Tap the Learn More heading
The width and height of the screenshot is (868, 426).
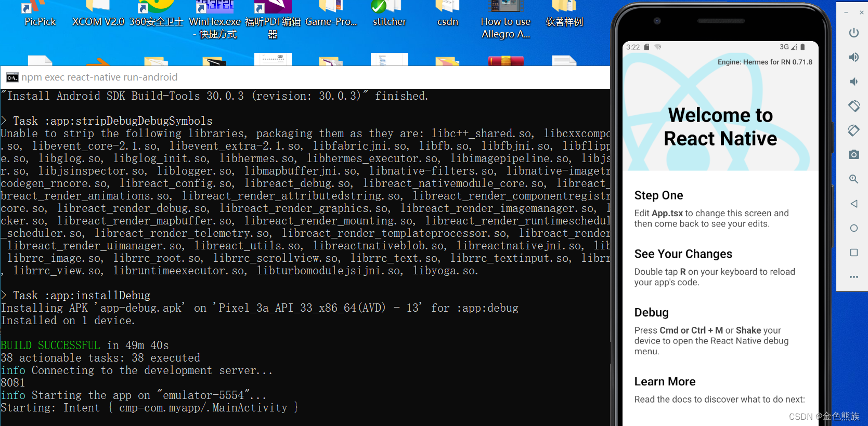665,382
